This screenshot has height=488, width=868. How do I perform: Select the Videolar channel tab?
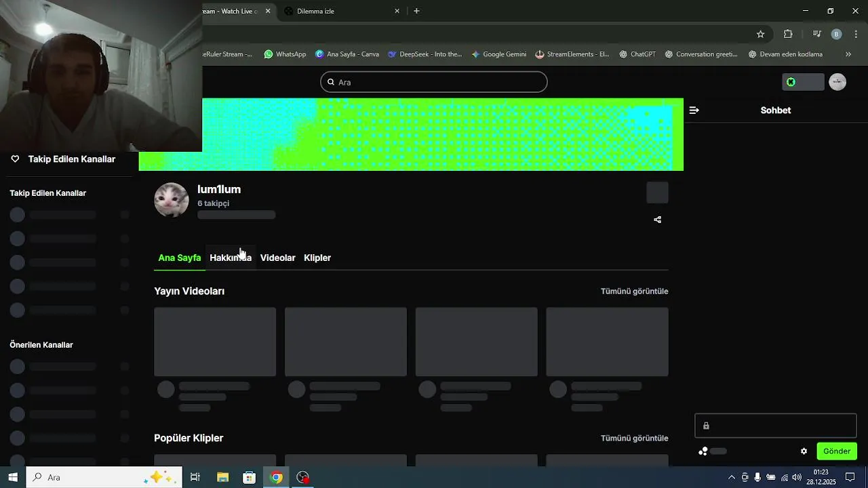pos(278,258)
